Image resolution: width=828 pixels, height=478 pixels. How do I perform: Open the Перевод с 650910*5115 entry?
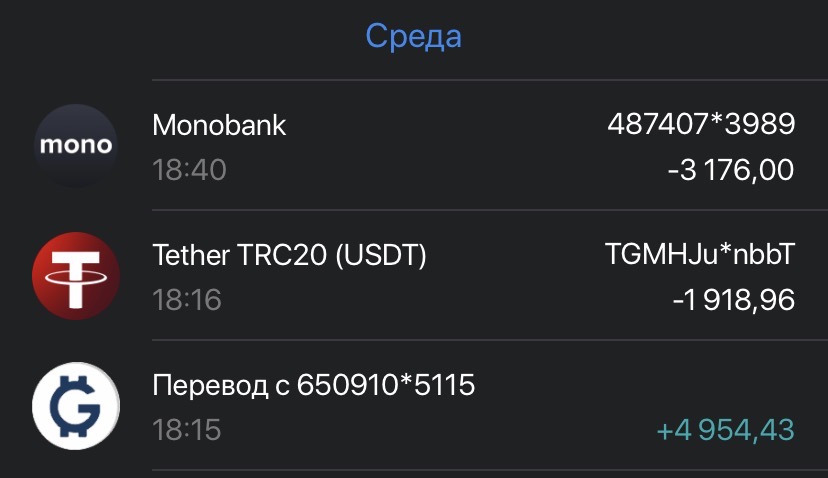(314, 385)
